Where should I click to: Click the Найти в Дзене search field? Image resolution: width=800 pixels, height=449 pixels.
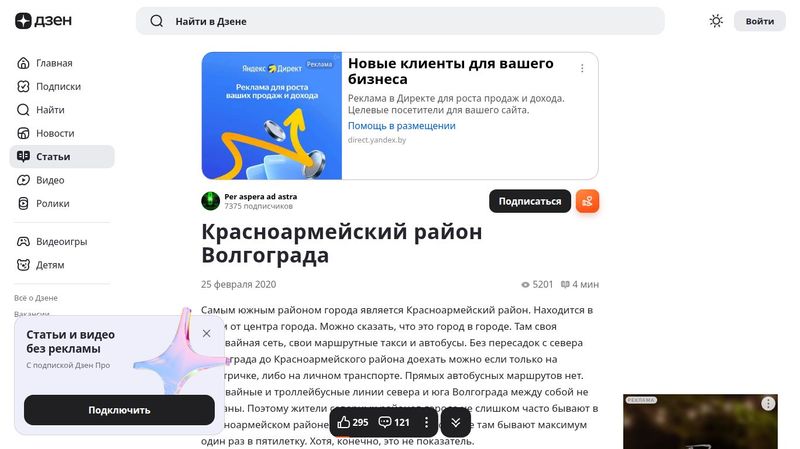point(400,21)
